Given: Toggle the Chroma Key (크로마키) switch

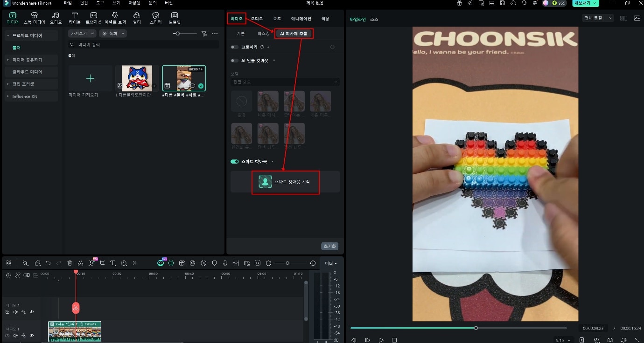Looking at the screenshot, I should [x=234, y=47].
